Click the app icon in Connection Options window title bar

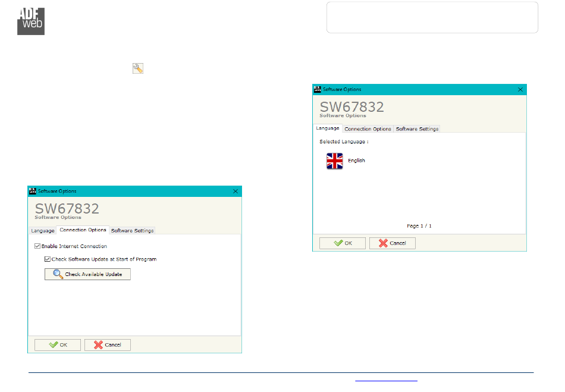[33, 191]
